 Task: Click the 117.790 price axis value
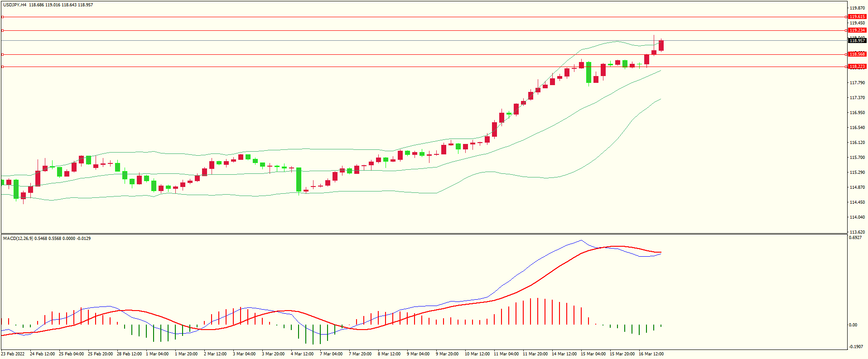coord(857,83)
